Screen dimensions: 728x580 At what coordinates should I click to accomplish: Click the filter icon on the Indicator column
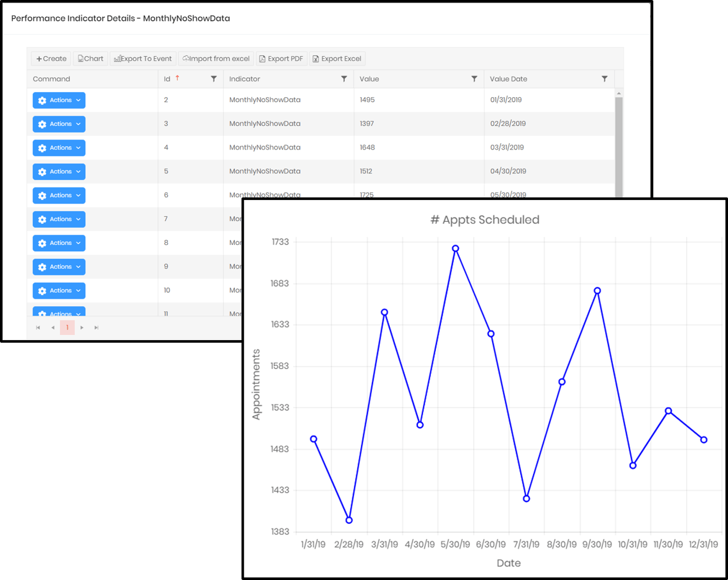pos(344,79)
